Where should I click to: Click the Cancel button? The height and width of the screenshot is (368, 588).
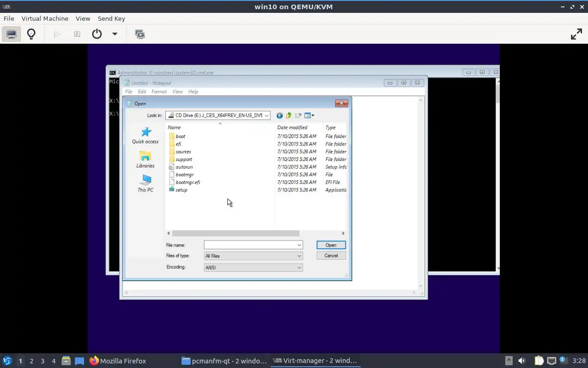coord(331,256)
